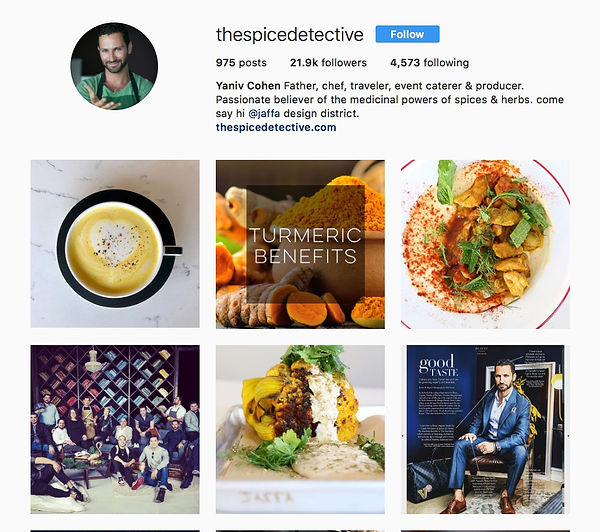Open the hummus chicken plate post
Image resolution: width=600 pixels, height=532 pixels.
(x=485, y=244)
